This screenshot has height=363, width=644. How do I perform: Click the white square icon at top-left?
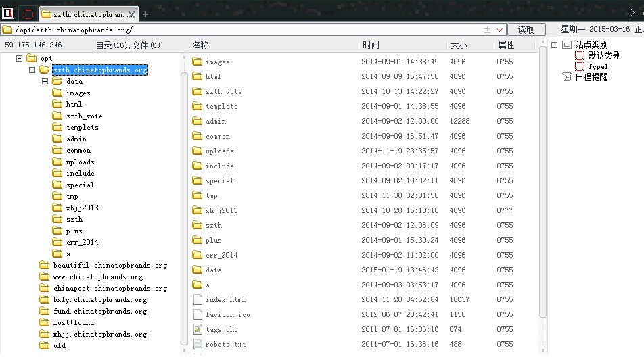point(8,13)
